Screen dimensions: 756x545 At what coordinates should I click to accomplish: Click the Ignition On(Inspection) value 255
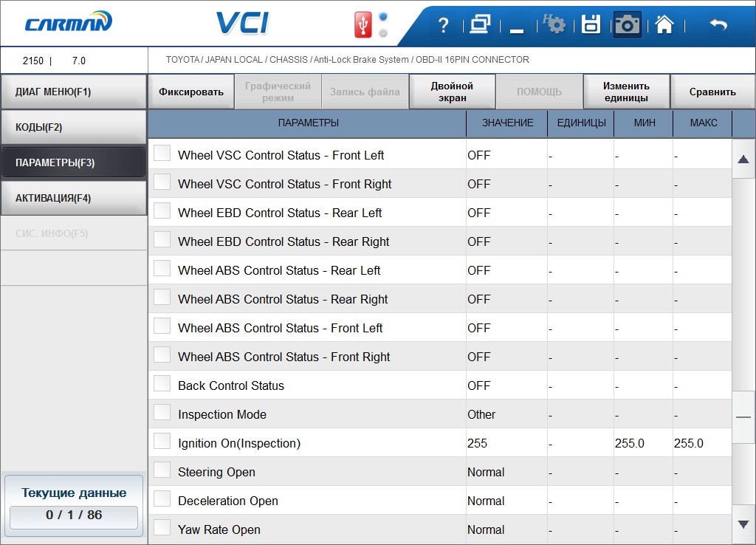point(478,443)
